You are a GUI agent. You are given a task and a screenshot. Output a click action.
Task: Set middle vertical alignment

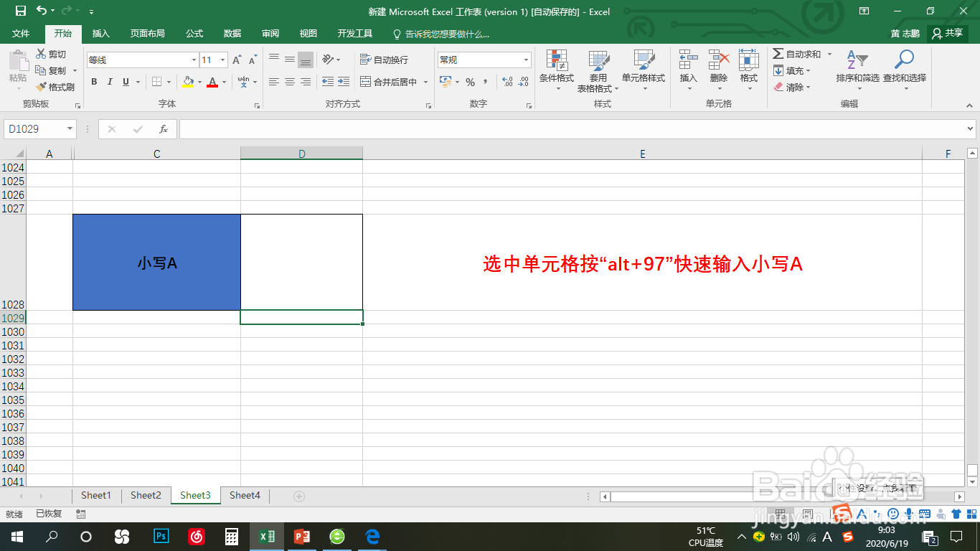290,60
